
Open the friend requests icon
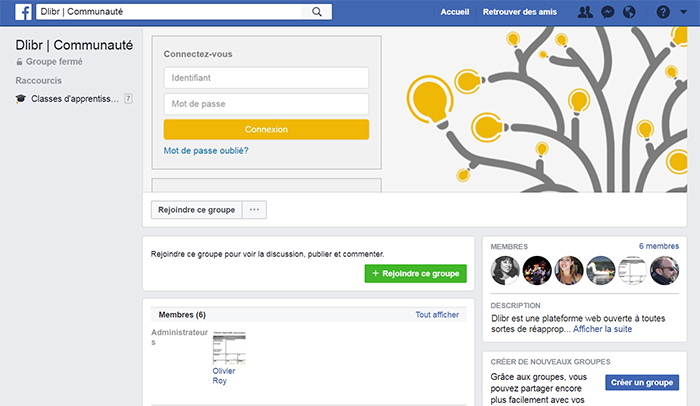coord(585,12)
